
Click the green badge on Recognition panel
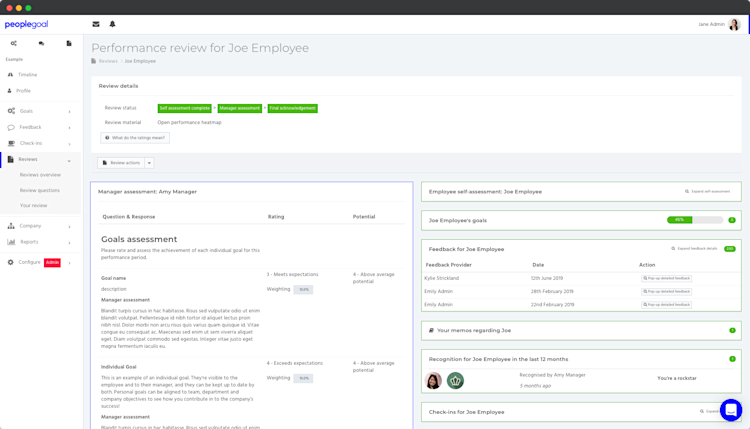[732, 359]
